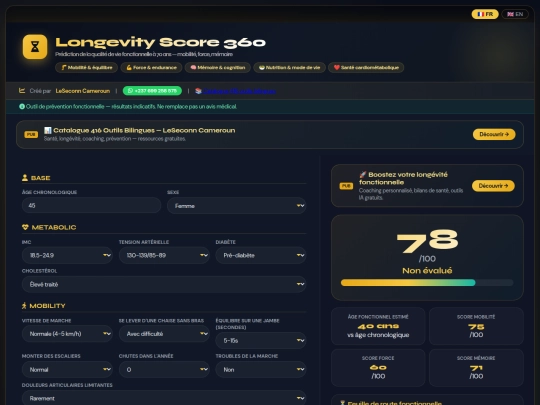Click Découvrir in Catalogue 416 Outils banner
The width and height of the screenshot is (540, 405).
(x=494, y=134)
